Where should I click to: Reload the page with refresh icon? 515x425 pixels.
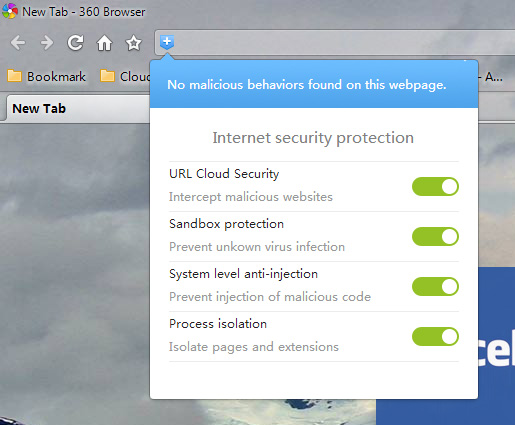(75, 43)
